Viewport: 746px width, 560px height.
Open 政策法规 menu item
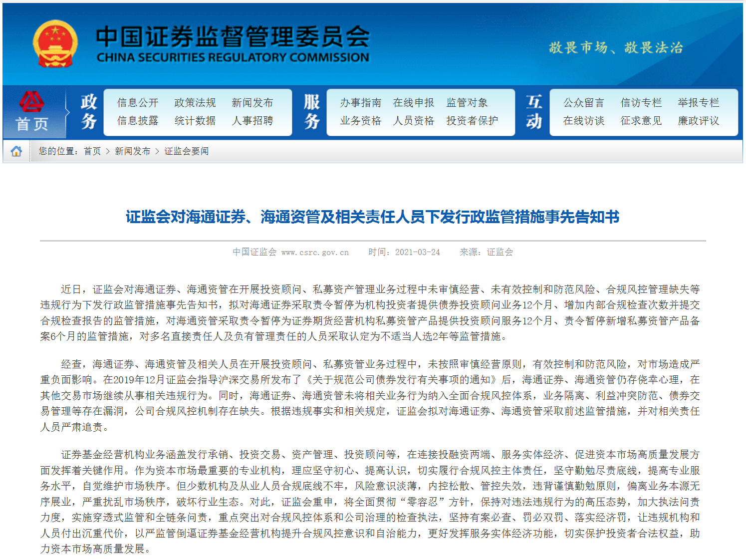[195, 103]
